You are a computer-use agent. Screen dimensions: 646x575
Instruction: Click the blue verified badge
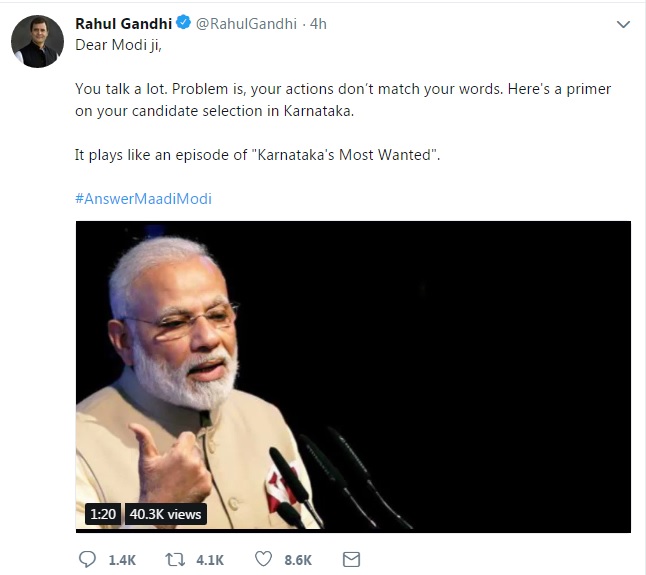pyautogui.click(x=184, y=23)
